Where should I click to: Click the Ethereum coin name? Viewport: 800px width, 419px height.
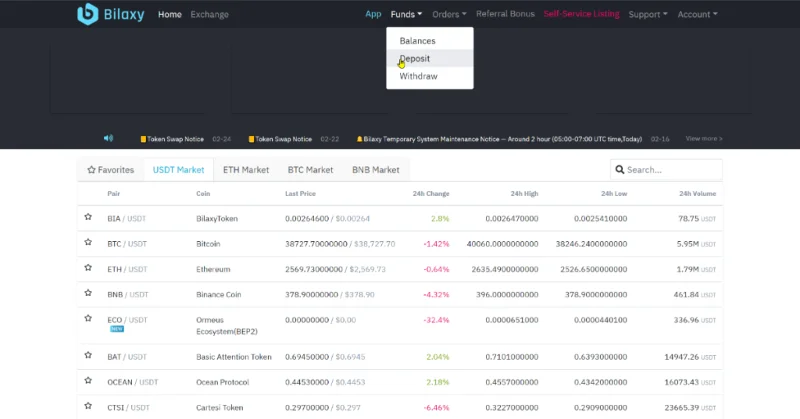pos(213,269)
